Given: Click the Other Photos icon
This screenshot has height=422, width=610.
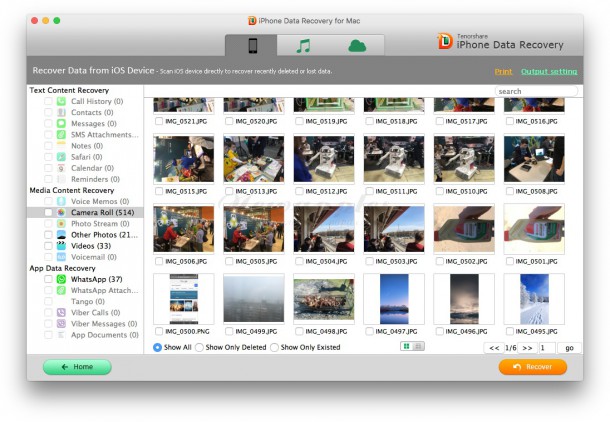Looking at the screenshot, I should 61,235.
